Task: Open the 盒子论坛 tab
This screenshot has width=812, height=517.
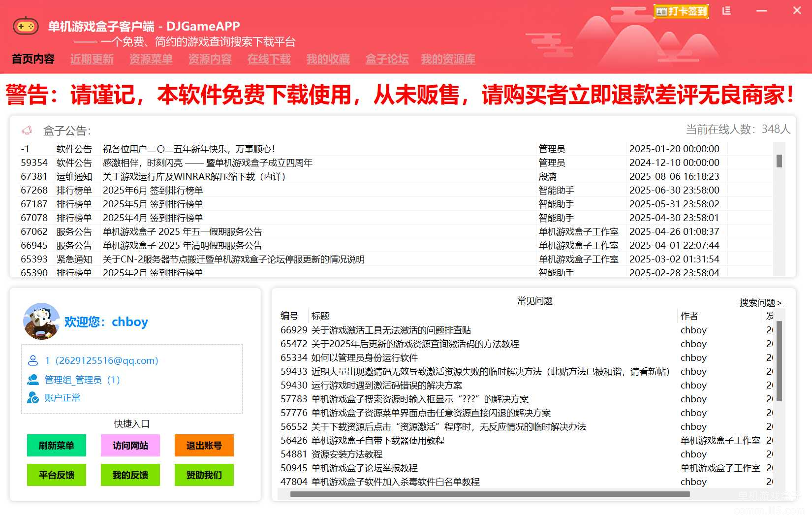Action: pyautogui.click(x=387, y=59)
